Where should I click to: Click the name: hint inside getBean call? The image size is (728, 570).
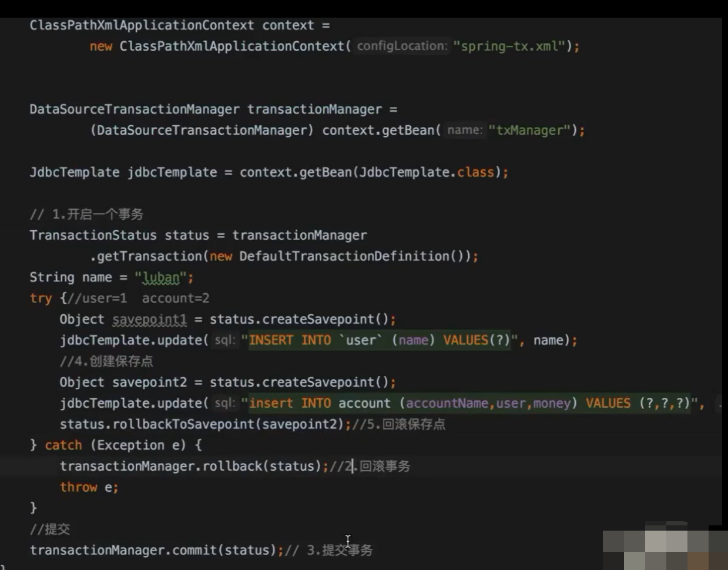[464, 130]
